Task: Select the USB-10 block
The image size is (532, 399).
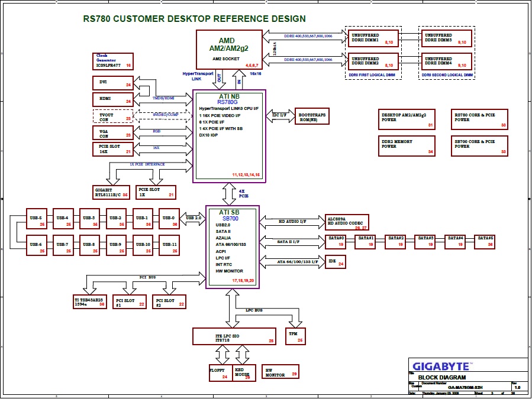Action: [x=143, y=245]
